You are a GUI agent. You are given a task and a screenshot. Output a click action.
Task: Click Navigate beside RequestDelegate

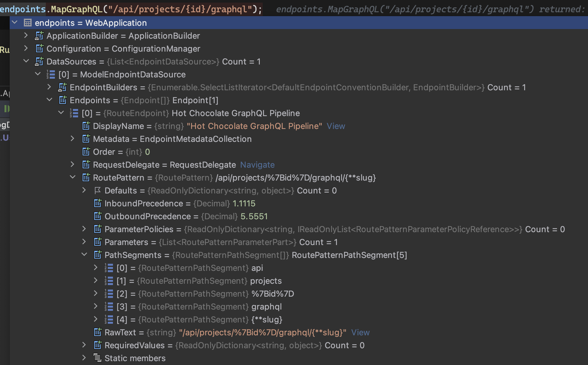tap(257, 164)
